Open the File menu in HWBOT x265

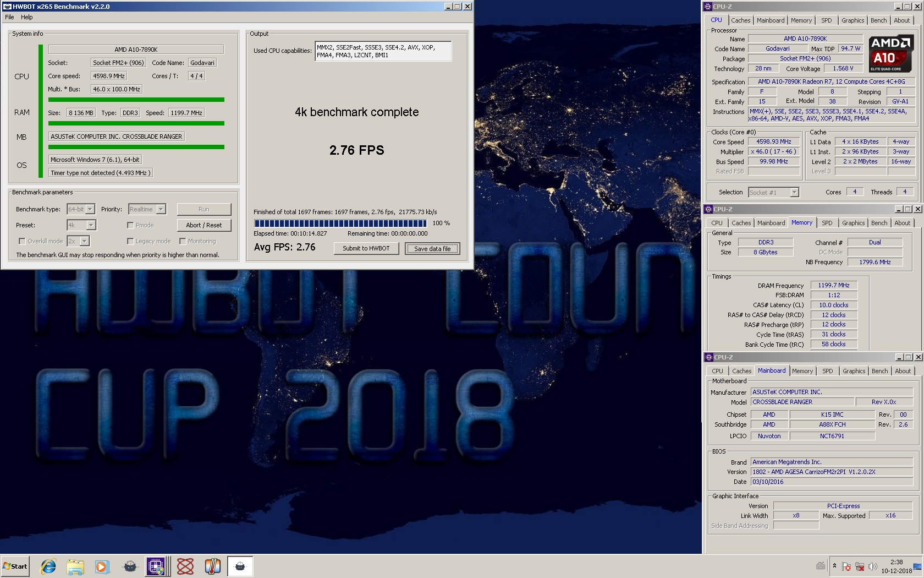tap(9, 17)
